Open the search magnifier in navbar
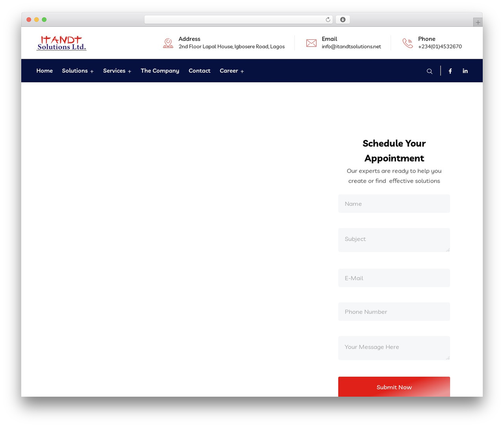 430,71
